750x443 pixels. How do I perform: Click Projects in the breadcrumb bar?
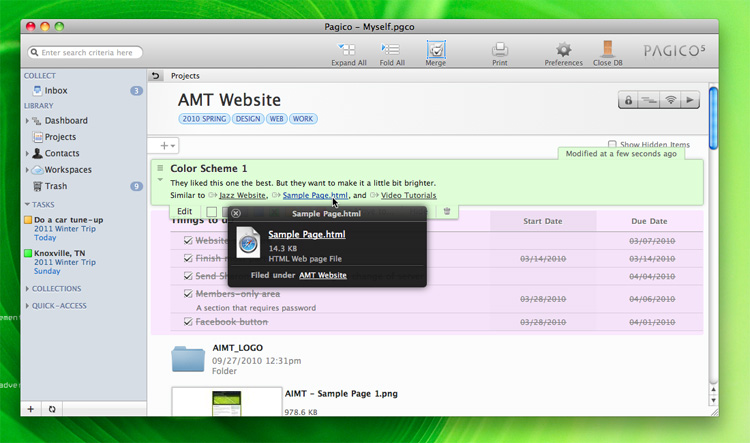tap(185, 76)
